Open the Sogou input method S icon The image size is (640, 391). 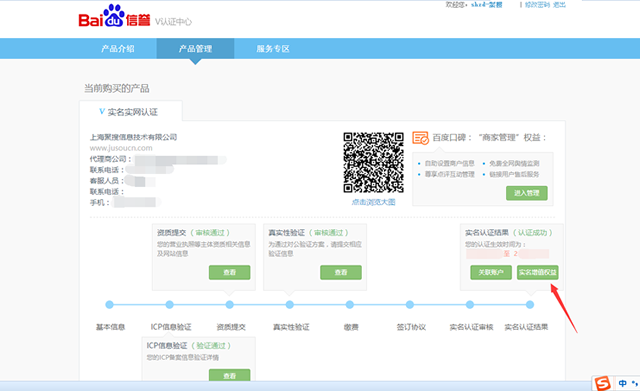tap(603, 383)
